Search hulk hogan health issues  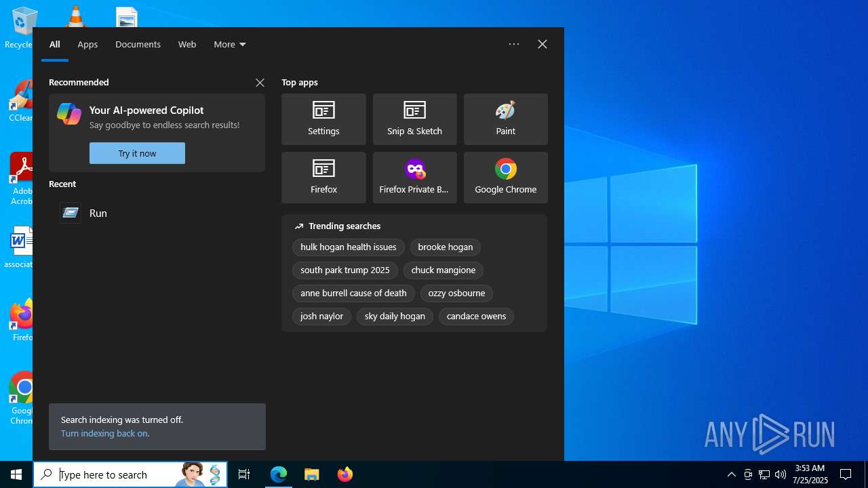[349, 247]
